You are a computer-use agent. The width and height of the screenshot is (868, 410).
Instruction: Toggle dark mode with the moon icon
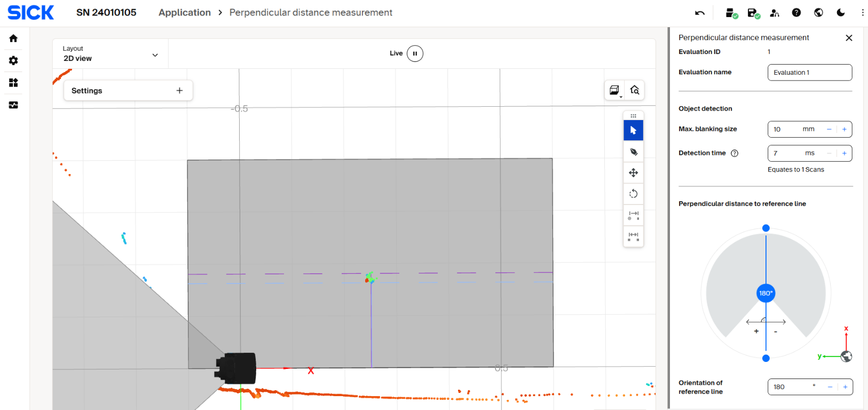tap(841, 13)
